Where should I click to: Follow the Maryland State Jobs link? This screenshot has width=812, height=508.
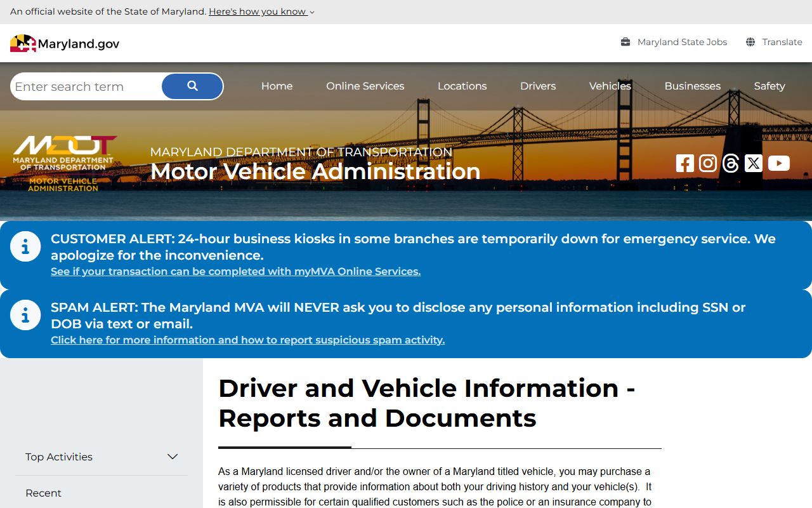click(x=683, y=42)
